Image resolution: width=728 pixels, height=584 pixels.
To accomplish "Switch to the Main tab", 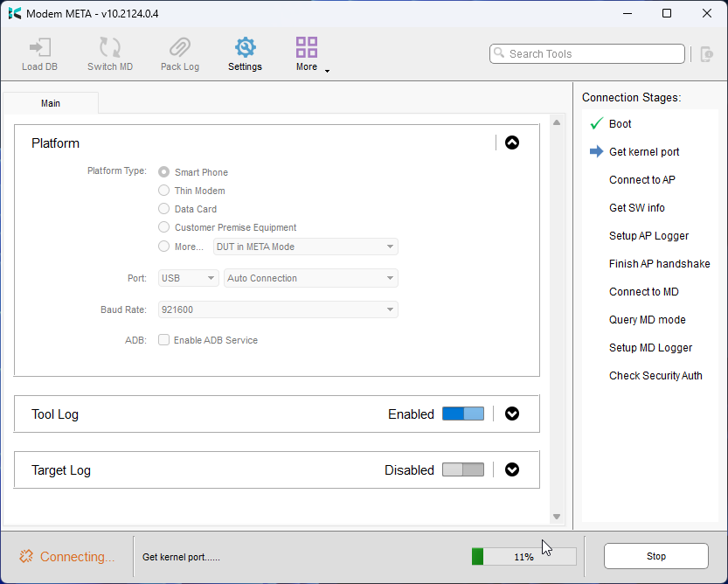I will click(x=50, y=102).
